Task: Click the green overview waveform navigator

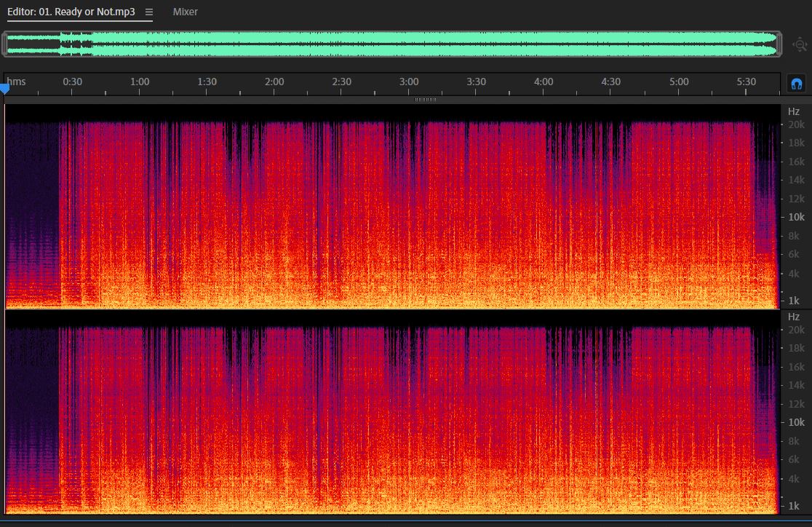Action: [x=392, y=44]
